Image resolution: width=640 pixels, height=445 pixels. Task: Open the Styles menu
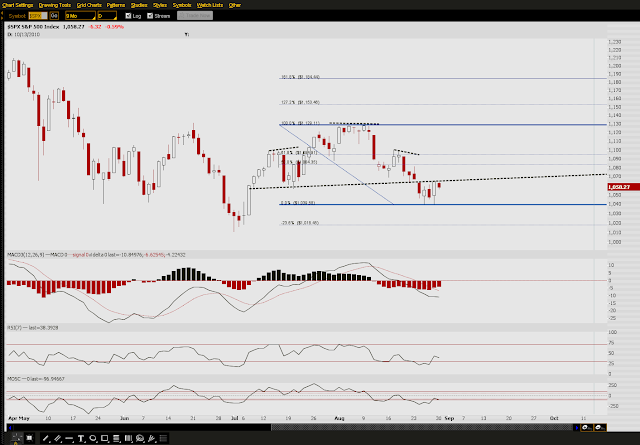tap(160, 5)
